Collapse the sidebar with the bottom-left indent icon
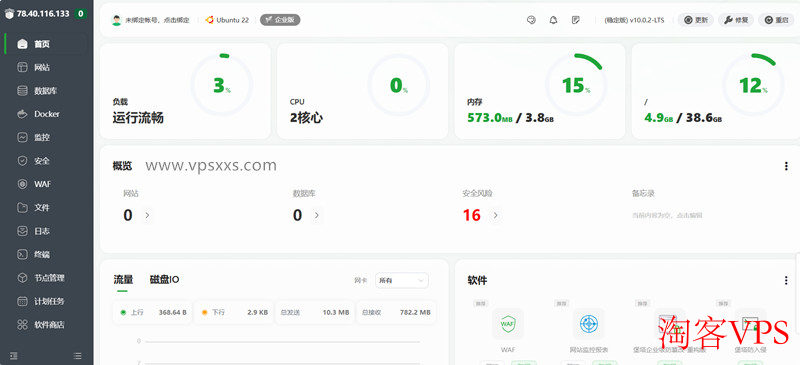The height and width of the screenshot is (365, 800). pyautogui.click(x=14, y=355)
